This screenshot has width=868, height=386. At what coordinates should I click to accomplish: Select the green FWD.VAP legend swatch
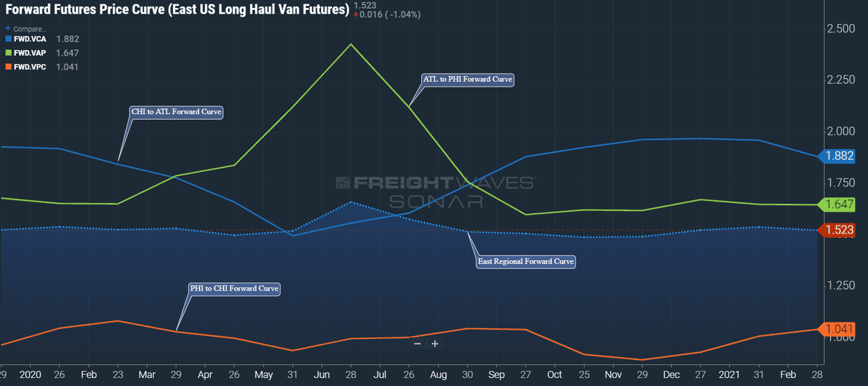pos(8,53)
